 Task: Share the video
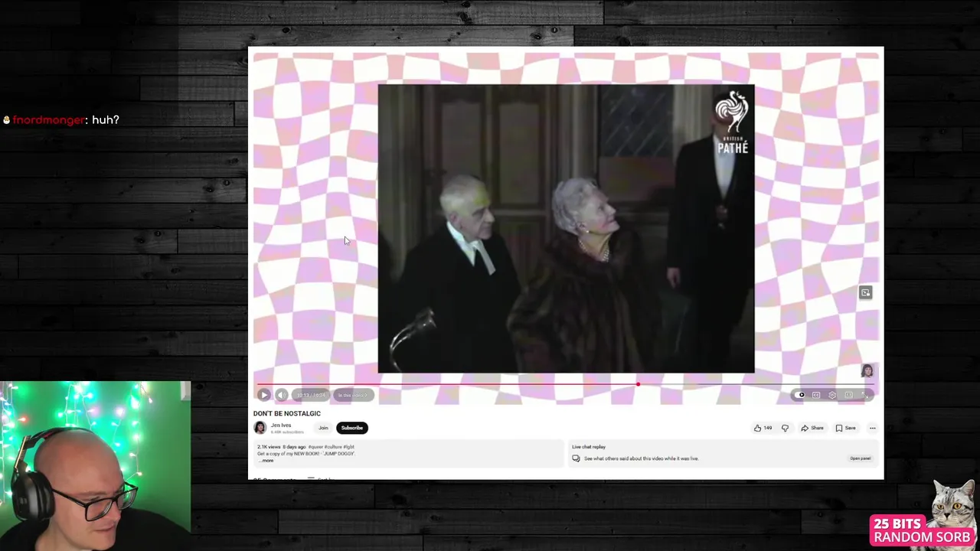pos(812,428)
